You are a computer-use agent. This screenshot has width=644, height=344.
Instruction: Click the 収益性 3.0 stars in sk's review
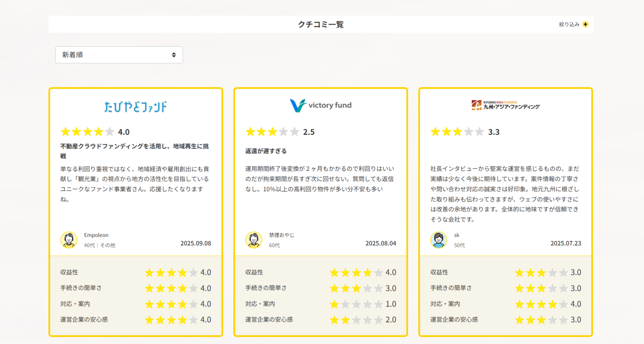541,273
